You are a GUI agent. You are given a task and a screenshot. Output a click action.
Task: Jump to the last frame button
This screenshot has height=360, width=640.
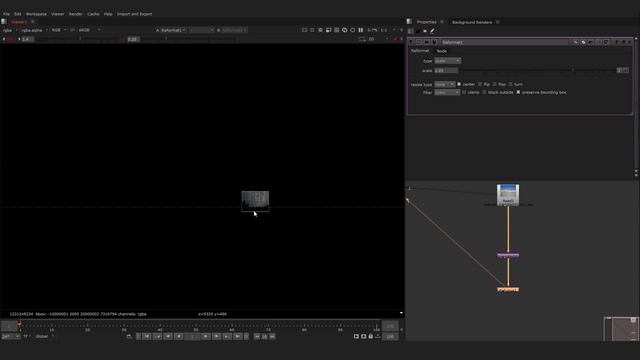238,336
